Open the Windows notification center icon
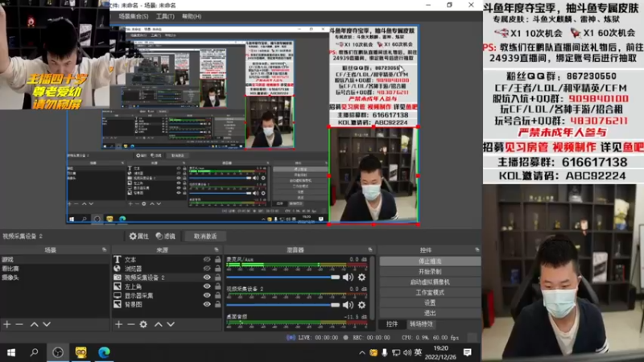644x362 pixels. 468,352
